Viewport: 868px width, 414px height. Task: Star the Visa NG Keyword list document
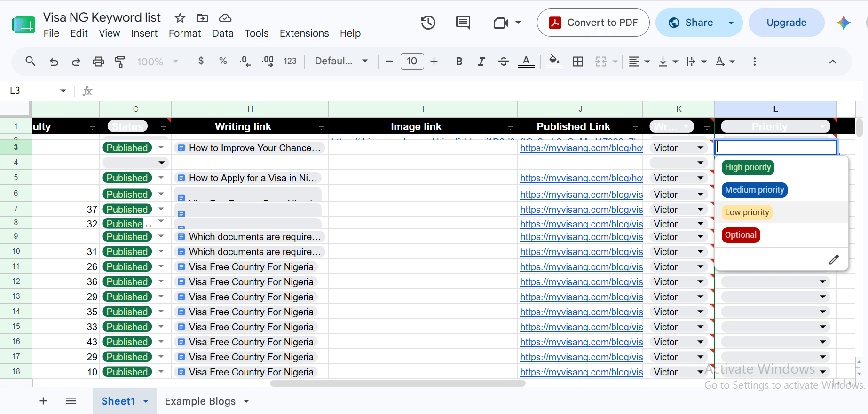180,18
